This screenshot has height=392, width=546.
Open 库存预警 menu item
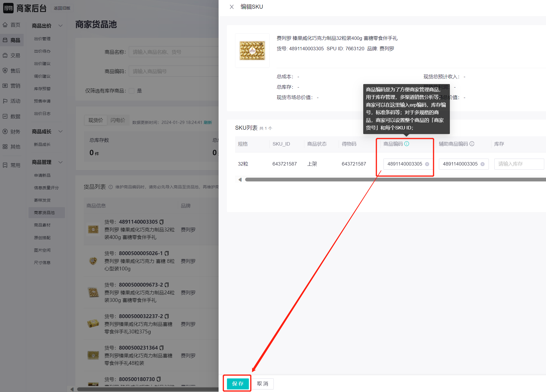click(x=42, y=89)
